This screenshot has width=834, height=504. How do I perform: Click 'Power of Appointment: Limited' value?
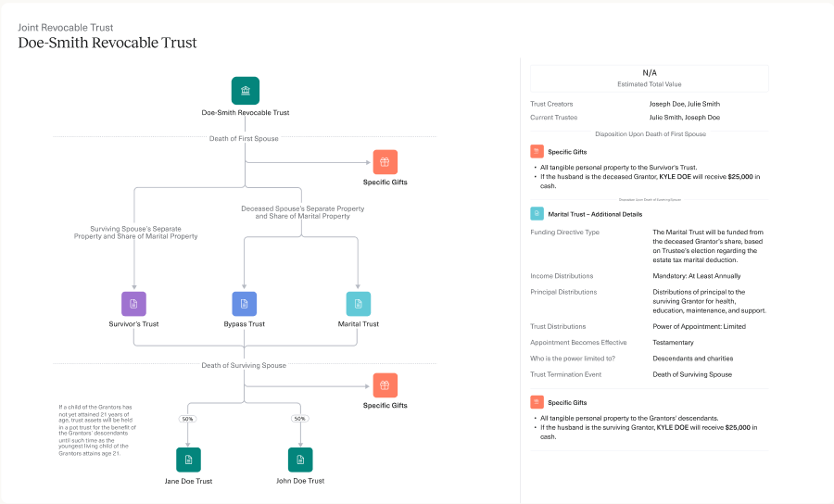point(700,326)
